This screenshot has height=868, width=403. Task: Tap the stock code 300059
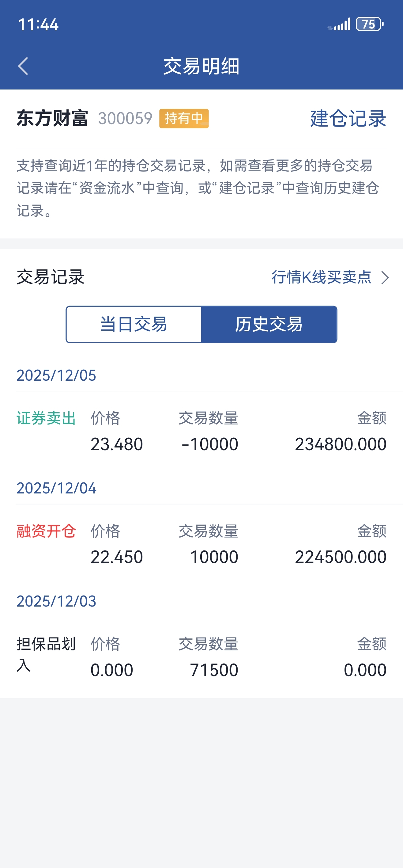125,118
